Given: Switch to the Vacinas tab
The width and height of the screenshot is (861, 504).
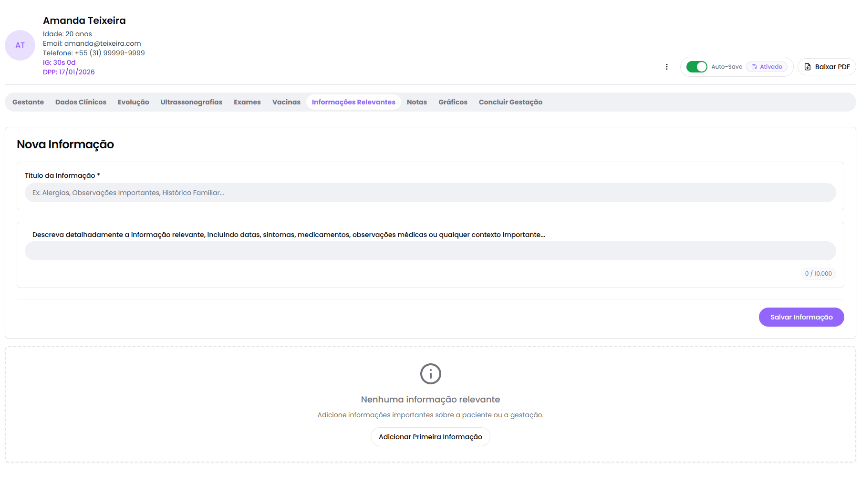Looking at the screenshot, I should click(286, 102).
